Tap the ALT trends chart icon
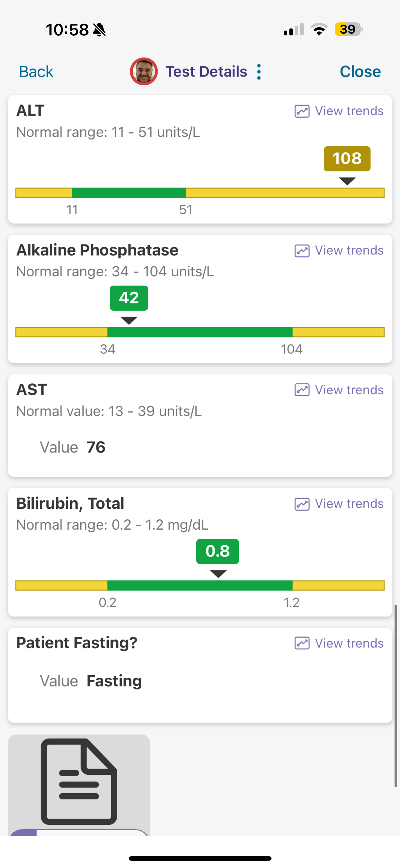 (x=302, y=111)
